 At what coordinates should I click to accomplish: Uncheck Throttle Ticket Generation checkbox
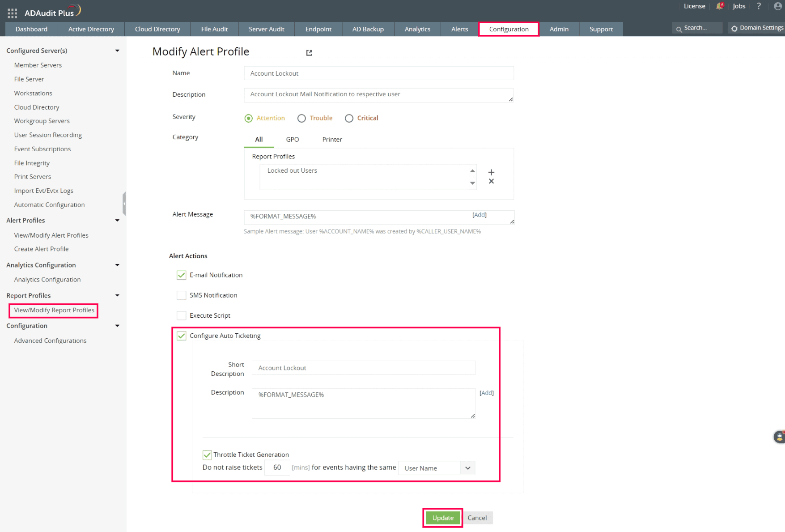click(x=207, y=455)
